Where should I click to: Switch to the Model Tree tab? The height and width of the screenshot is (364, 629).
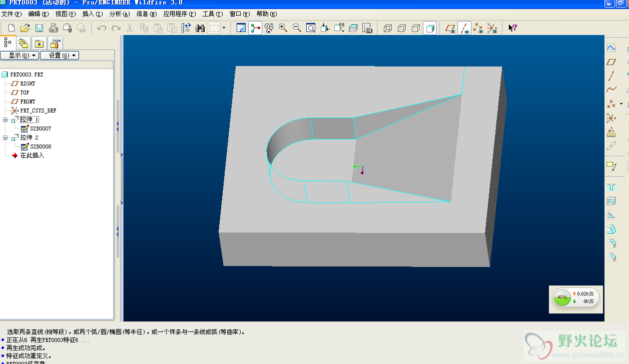point(8,42)
